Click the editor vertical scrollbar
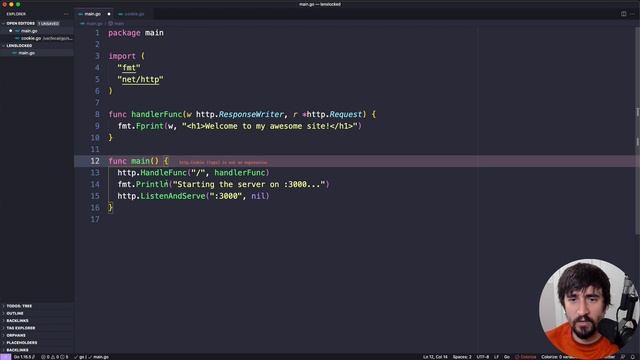The image size is (640, 360). [x=637, y=131]
